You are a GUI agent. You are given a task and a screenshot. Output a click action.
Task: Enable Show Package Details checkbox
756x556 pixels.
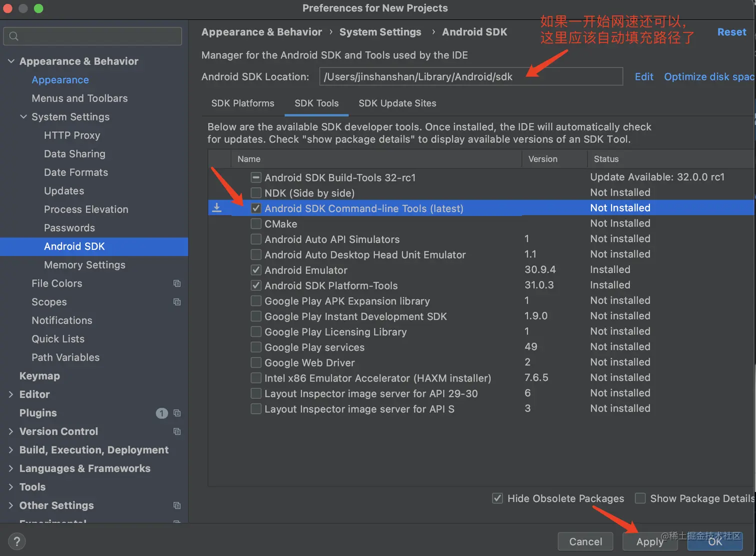point(640,498)
